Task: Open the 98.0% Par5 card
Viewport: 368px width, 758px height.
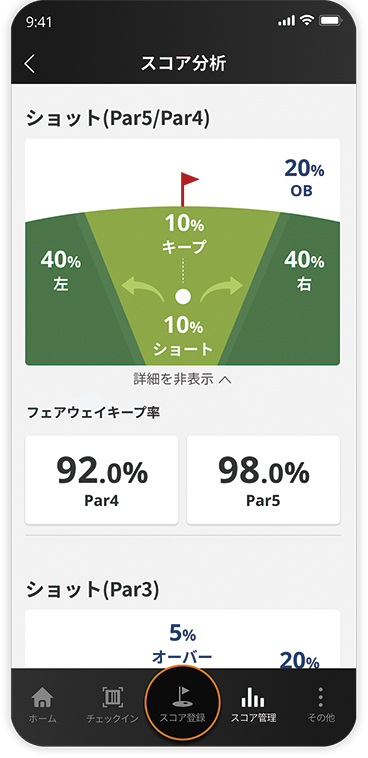Action: click(263, 480)
